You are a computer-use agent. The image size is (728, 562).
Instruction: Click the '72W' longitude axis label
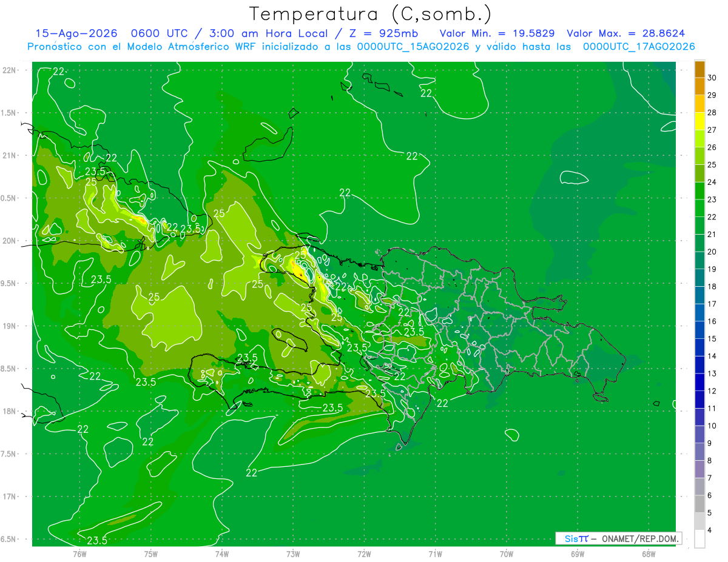(x=364, y=554)
